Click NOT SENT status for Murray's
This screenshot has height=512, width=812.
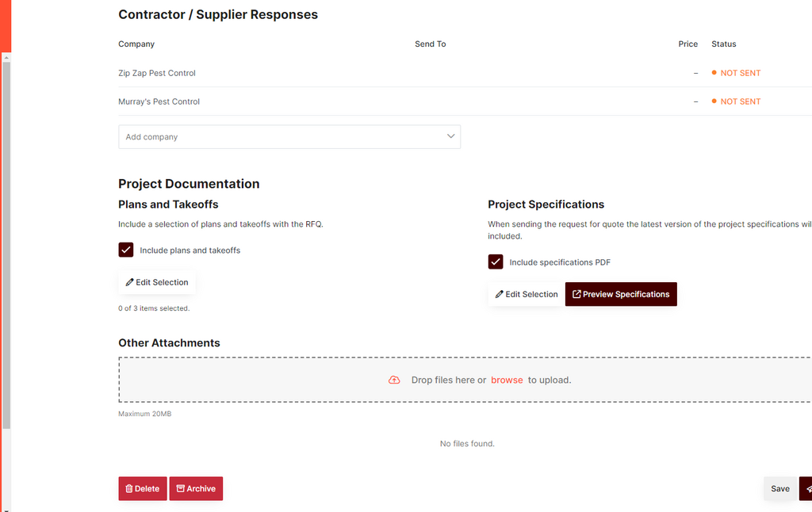pos(740,101)
